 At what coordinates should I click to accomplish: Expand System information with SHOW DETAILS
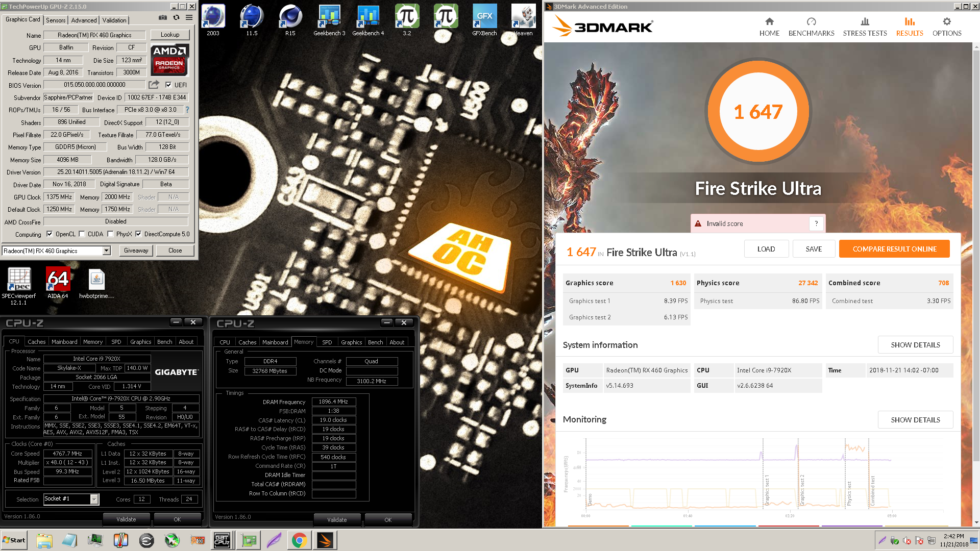915,345
